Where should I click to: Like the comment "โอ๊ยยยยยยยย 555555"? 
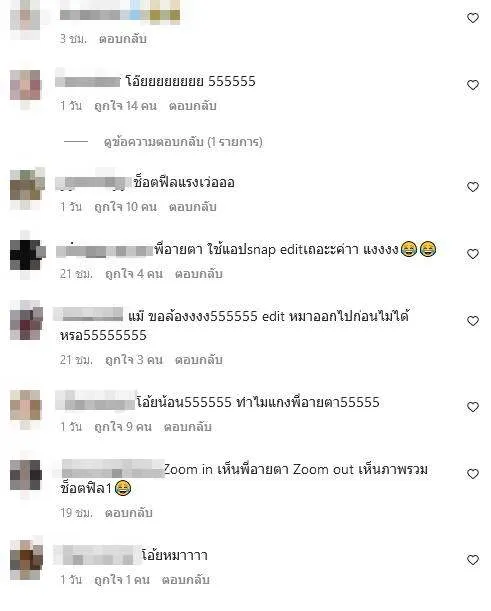pos(473,85)
